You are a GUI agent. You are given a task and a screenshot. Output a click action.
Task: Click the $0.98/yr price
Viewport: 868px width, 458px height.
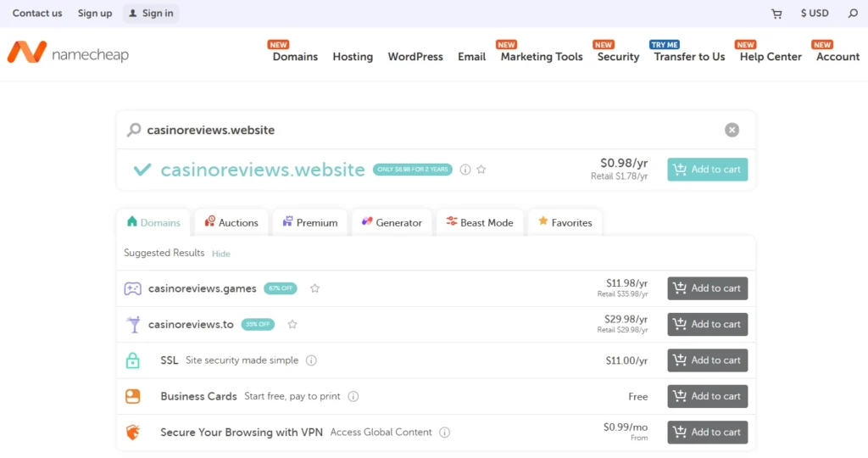coord(624,163)
